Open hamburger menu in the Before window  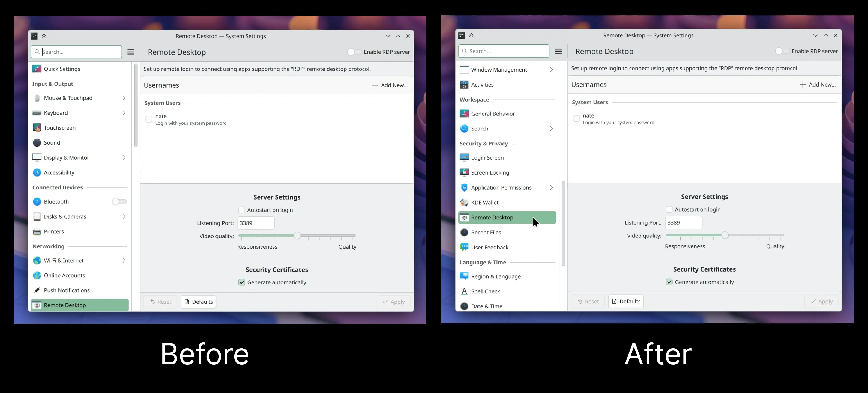(x=131, y=52)
